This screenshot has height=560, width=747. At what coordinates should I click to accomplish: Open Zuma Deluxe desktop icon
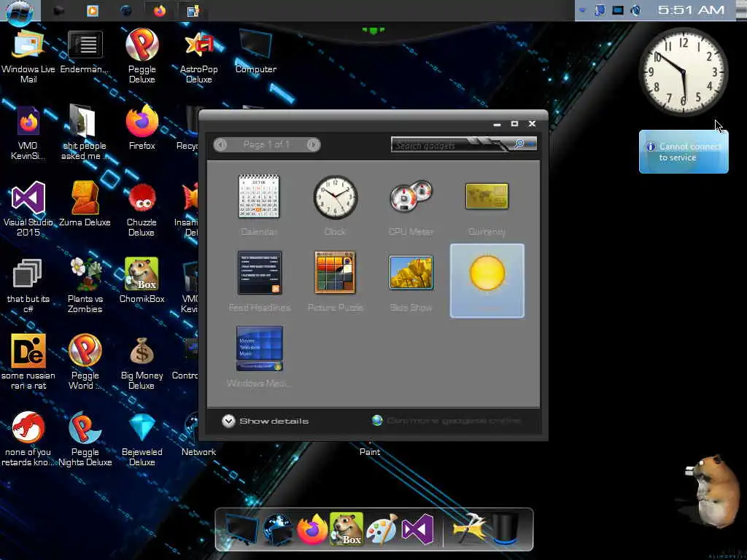click(85, 204)
